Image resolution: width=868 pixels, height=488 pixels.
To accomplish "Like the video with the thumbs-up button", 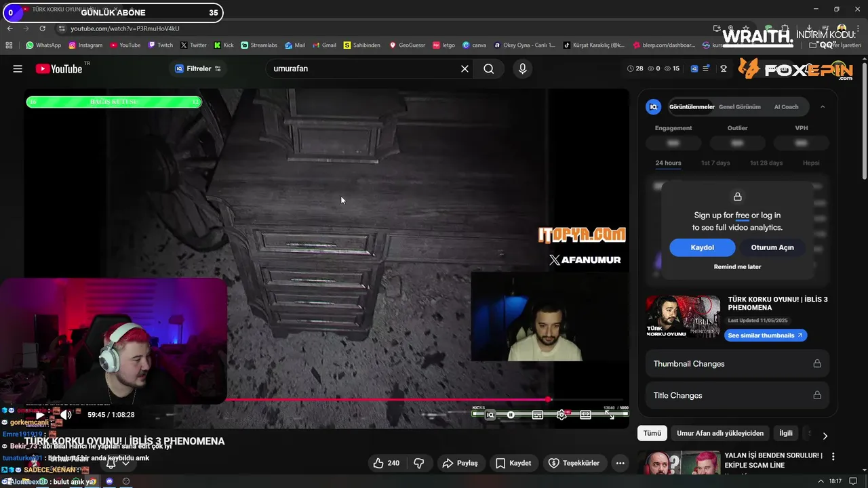I will coord(386,463).
